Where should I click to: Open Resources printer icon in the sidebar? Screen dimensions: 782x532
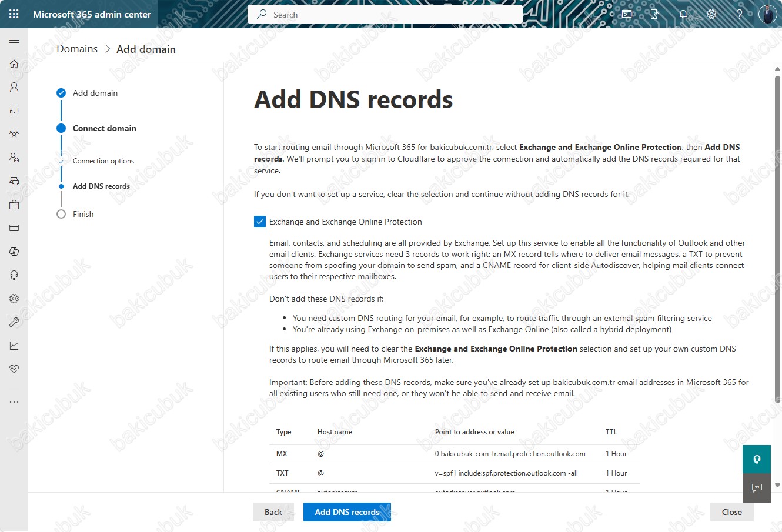coord(14,181)
